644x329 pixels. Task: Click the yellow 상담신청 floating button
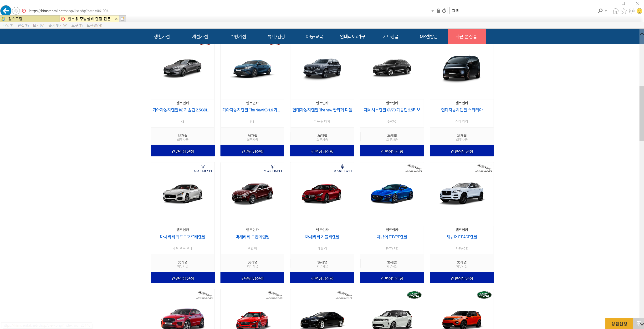619,324
